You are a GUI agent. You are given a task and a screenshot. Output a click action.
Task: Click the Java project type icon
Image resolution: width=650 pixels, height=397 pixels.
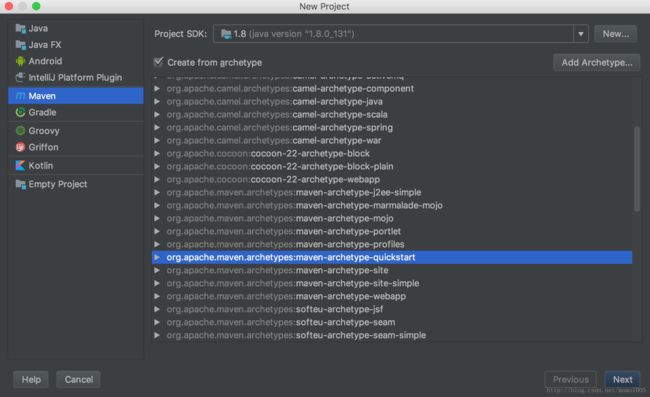[20, 28]
